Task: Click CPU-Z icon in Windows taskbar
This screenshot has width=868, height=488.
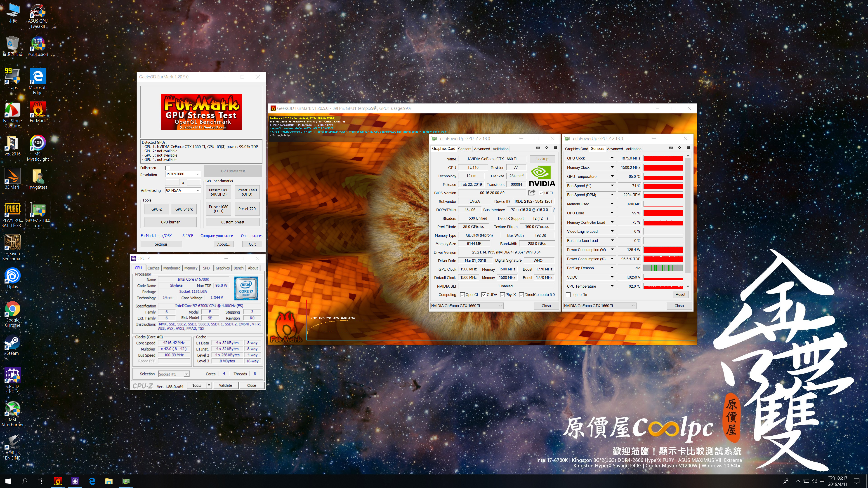Action: coord(75,481)
